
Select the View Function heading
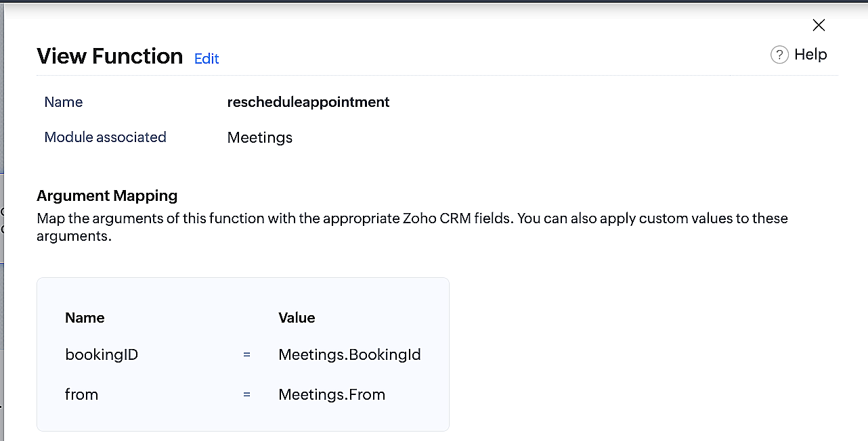(x=110, y=55)
